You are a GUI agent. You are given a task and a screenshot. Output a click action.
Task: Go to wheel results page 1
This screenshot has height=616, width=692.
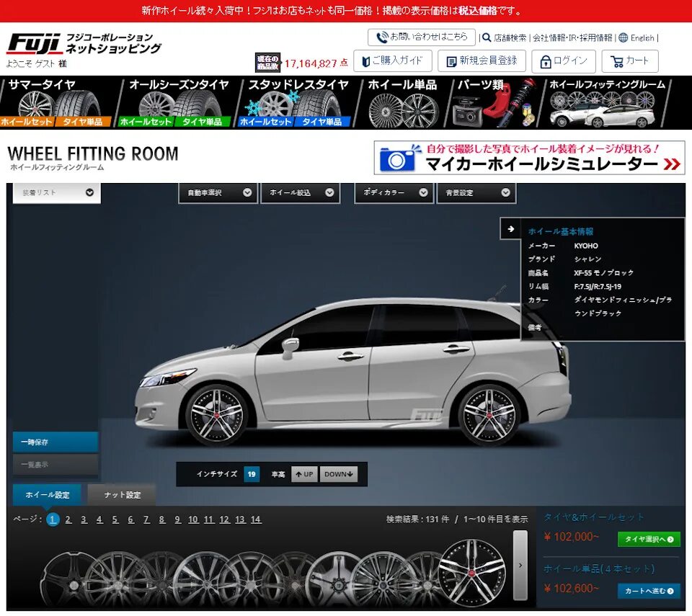pyautogui.click(x=53, y=519)
